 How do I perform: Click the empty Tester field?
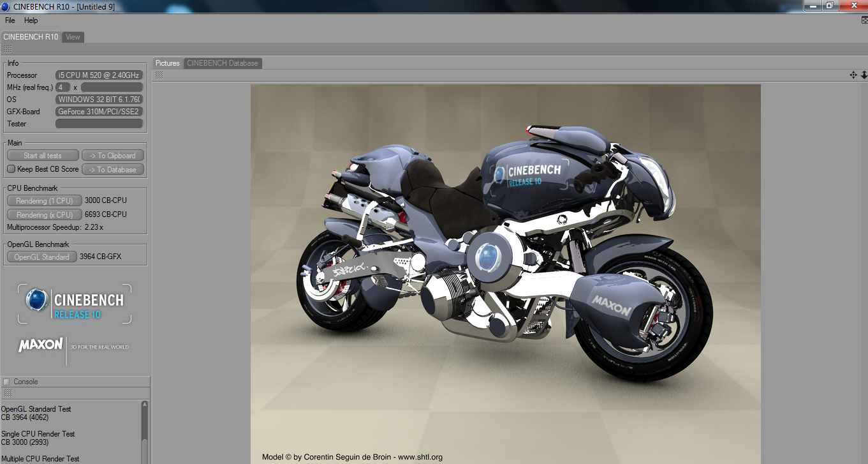(99, 124)
